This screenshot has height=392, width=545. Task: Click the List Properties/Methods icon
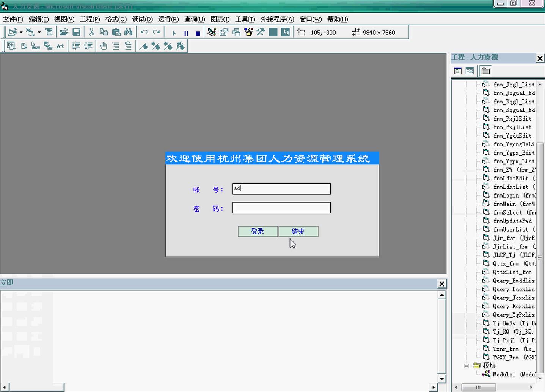click(11, 46)
